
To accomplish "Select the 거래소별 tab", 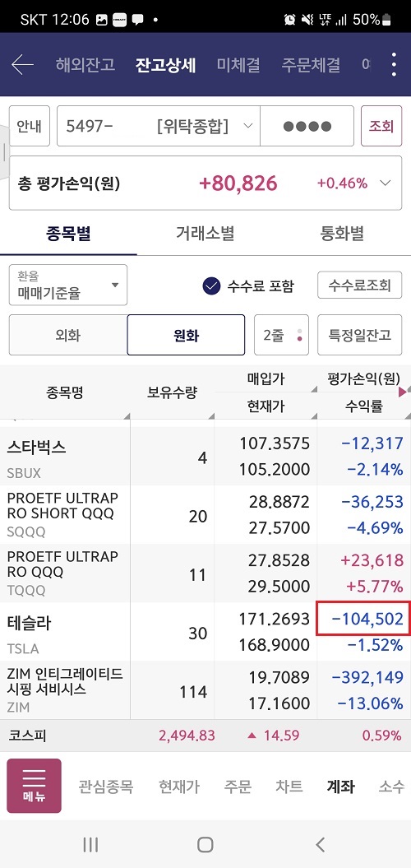I will click(x=205, y=233).
